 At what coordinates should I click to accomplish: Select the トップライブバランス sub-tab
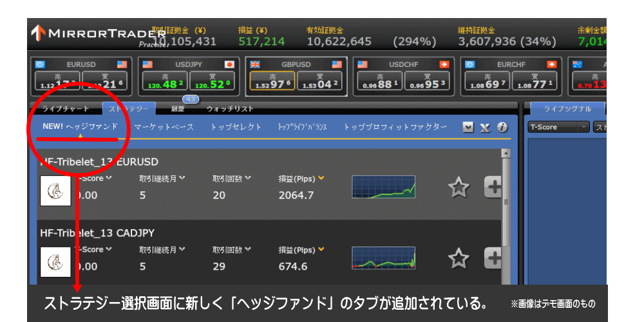click(x=302, y=127)
